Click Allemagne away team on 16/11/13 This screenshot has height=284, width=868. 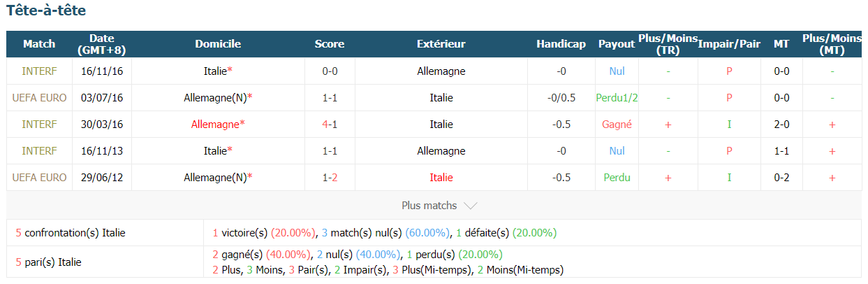pos(441,151)
